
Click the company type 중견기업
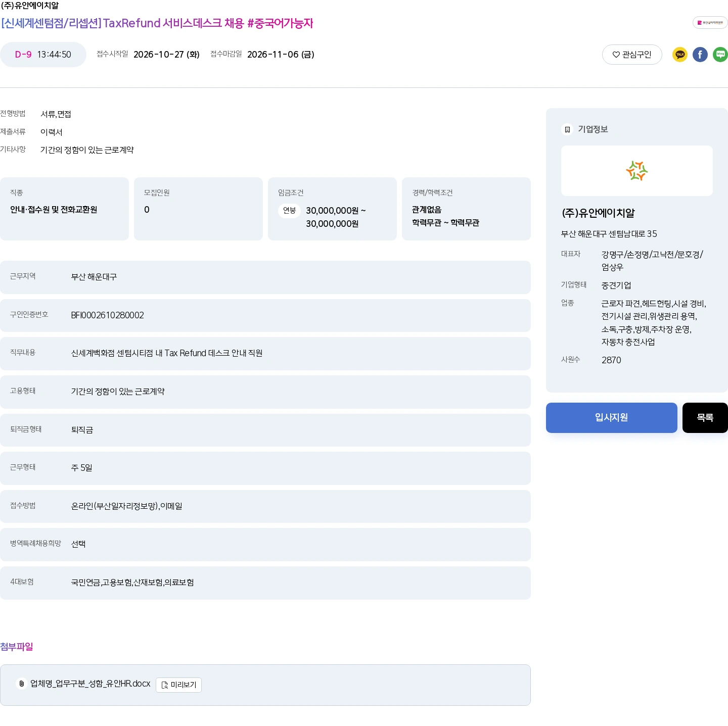click(616, 285)
